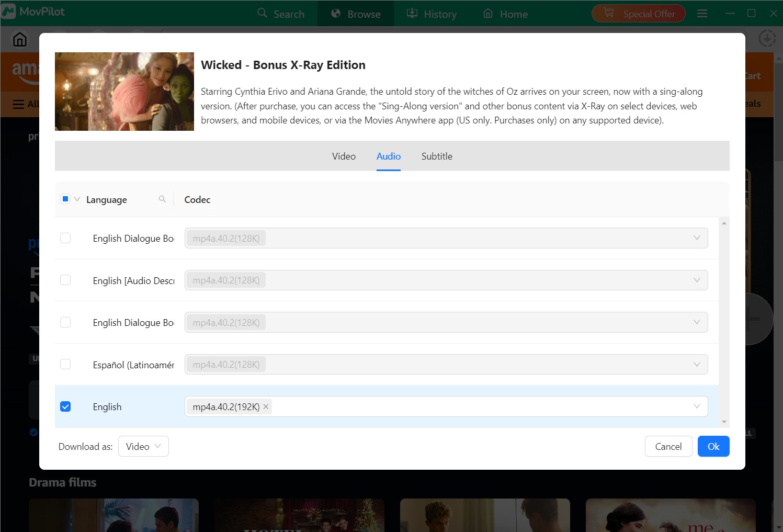783x532 pixels.
Task: Click the circular download arrow icon top right
Action: [767, 38]
